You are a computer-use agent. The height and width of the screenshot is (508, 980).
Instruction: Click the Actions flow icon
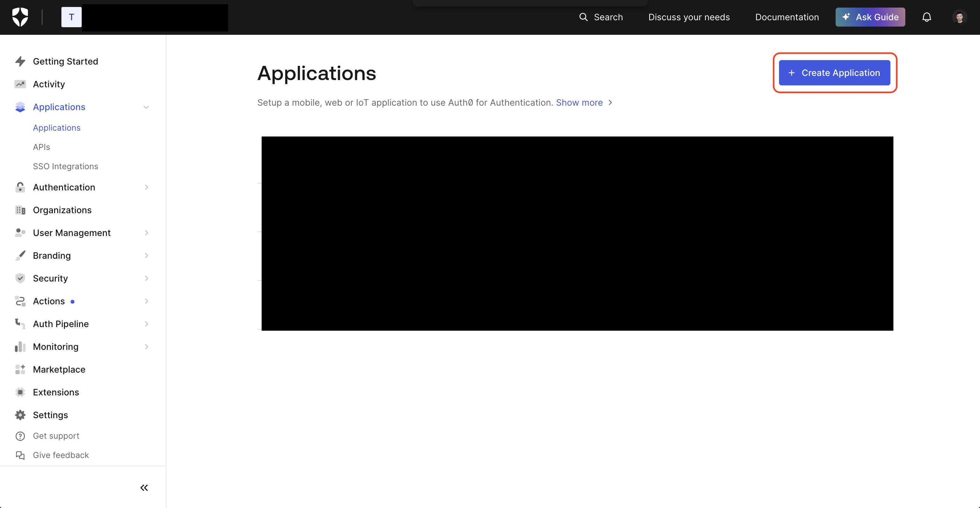pyautogui.click(x=20, y=301)
